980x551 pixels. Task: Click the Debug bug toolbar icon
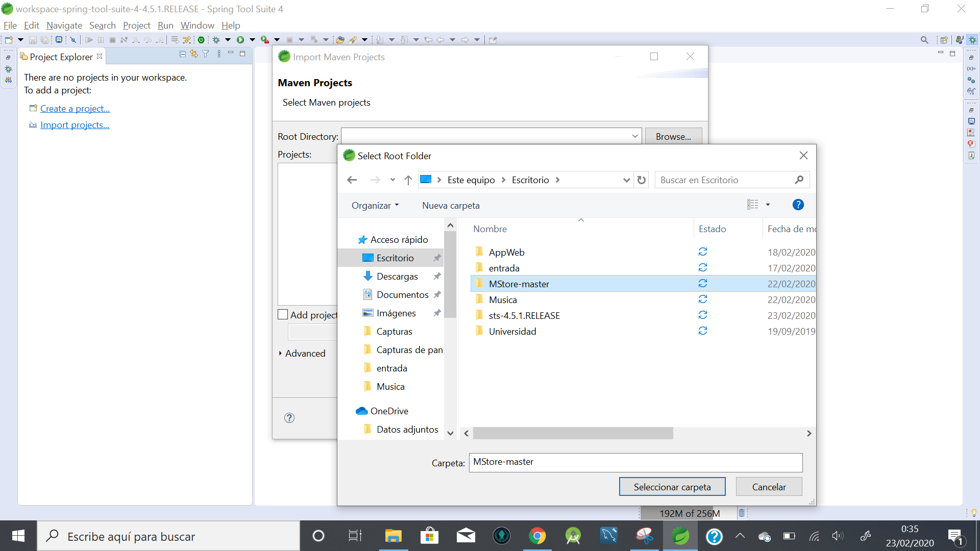pos(216,40)
